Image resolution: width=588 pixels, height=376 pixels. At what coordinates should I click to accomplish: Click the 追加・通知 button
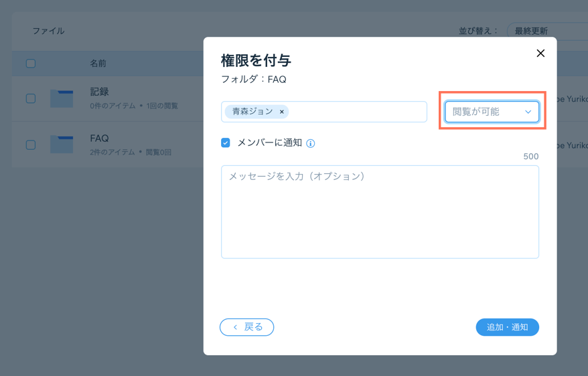tap(508, 327)
